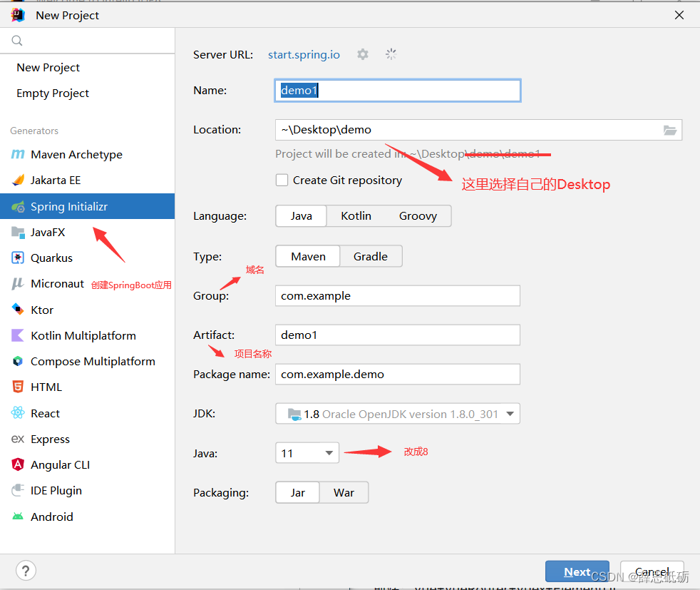This screenshot has height=590, width=700.
Task: Open help with question mark button
Action: (26, 570)
